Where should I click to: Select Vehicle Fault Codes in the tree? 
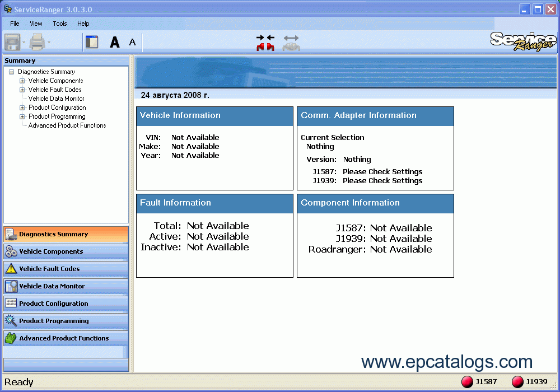click(55, 90)
